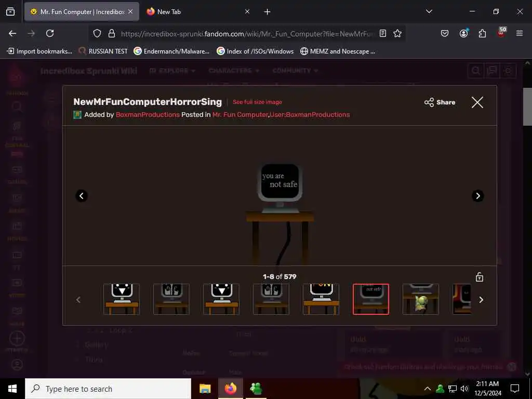
Task: Open Firefox View icon
Action: click(10, 11)
